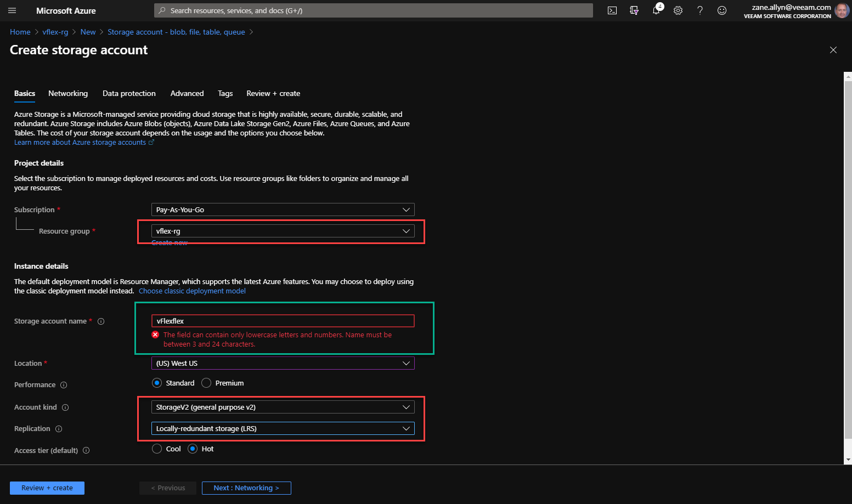The image size is (852, 504).
Task: Click the search magnifier icon in the search bar
Action: coord(162,10)
